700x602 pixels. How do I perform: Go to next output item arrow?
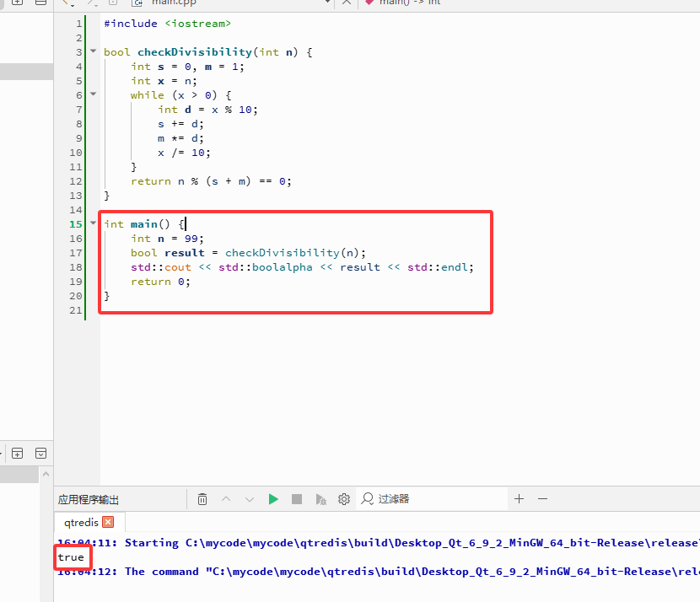tap(250, 499)
